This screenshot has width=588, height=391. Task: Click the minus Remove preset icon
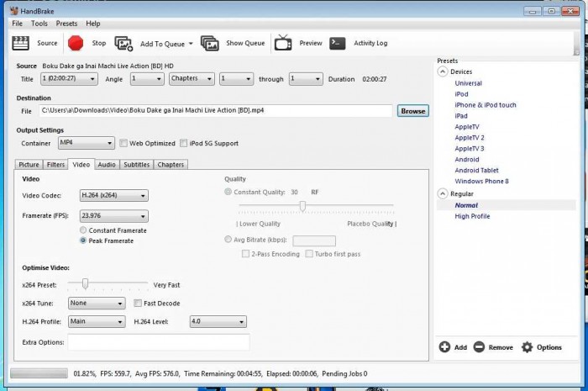(479, 347)
